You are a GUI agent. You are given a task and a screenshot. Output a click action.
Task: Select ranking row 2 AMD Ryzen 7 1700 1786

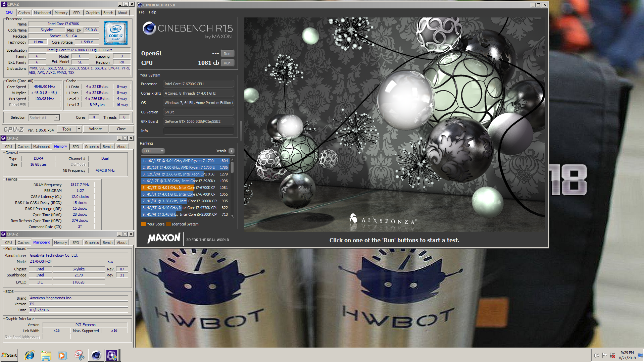click(185, 167)
